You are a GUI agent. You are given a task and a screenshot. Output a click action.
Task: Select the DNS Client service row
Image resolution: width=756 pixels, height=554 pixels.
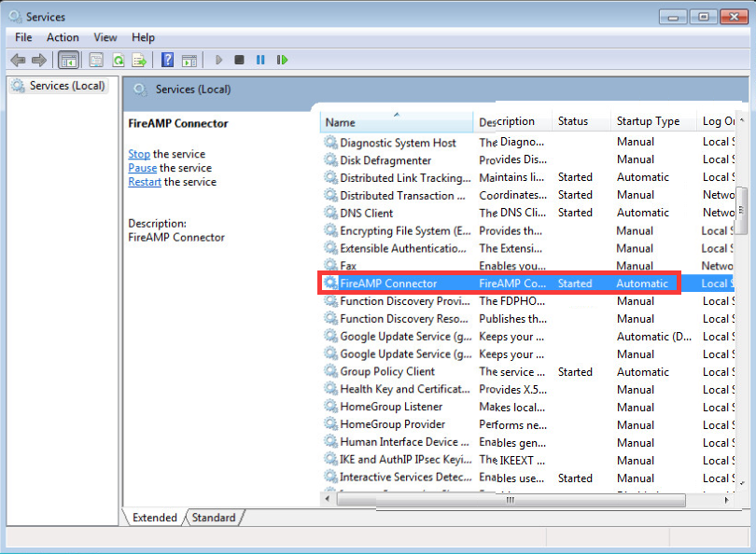pos(528,213)
